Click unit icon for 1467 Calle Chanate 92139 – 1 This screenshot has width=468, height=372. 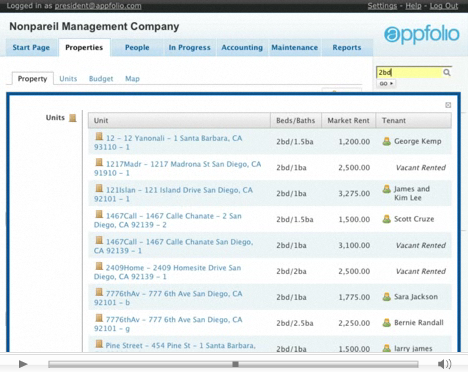point(99,240)
